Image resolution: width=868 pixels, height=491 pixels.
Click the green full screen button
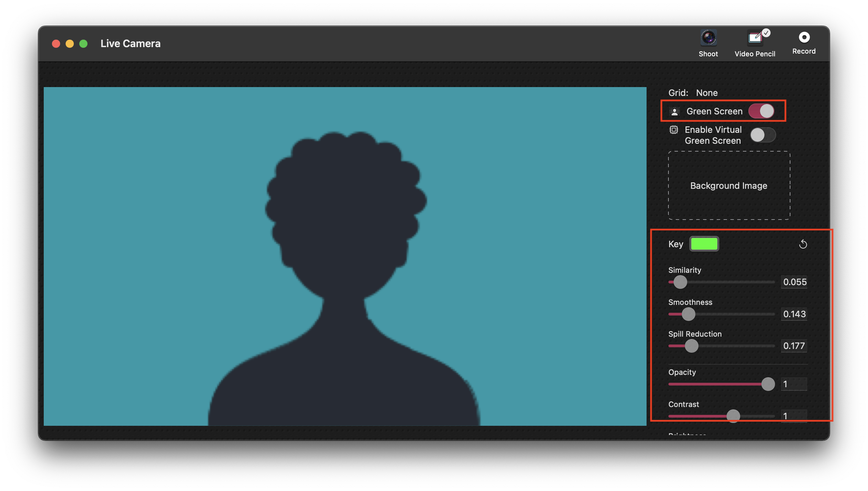(x=83, y=44)
